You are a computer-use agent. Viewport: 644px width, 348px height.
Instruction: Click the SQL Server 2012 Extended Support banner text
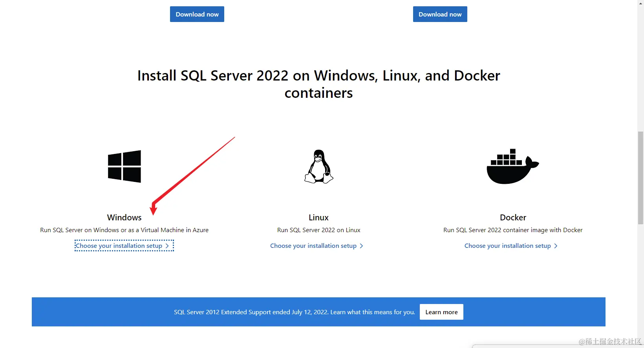pyautogui.click(x=295, y=312)
